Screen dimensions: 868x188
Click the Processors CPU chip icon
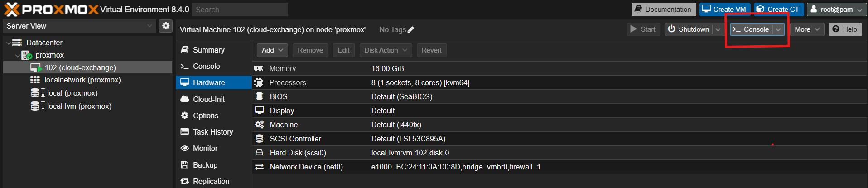click(x=259, y=82)
